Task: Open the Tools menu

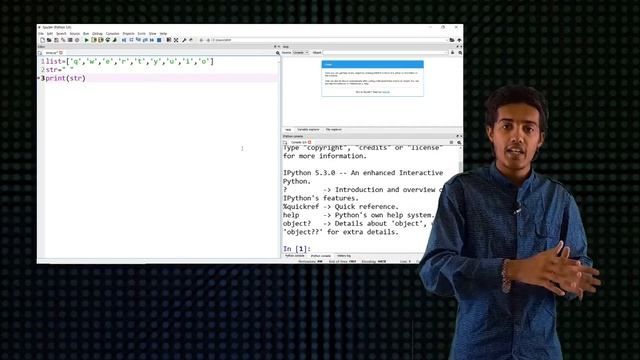Action: [x=142, y=33]
